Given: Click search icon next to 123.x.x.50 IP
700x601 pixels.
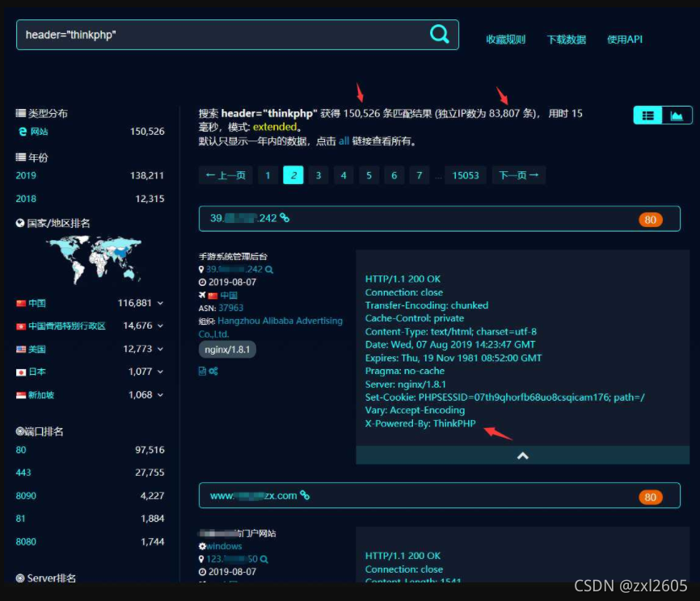Looking at the screenshot, I should (264, 559).
